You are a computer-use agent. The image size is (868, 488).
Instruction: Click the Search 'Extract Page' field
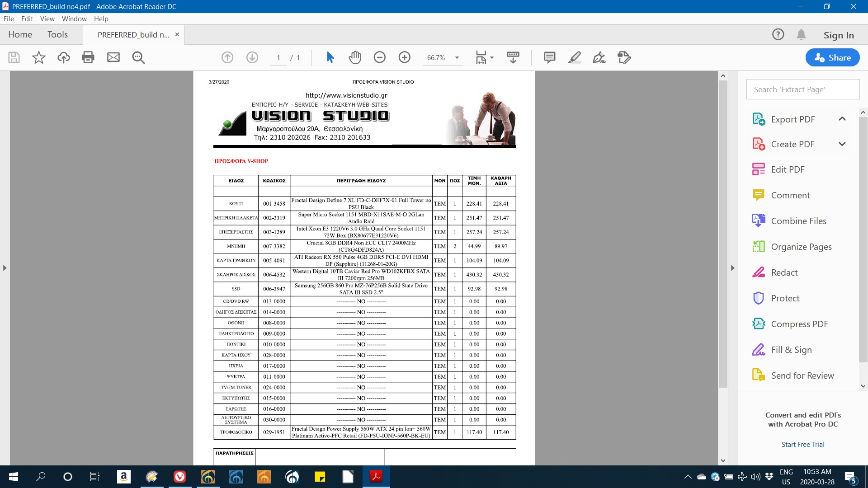[803, 89]
